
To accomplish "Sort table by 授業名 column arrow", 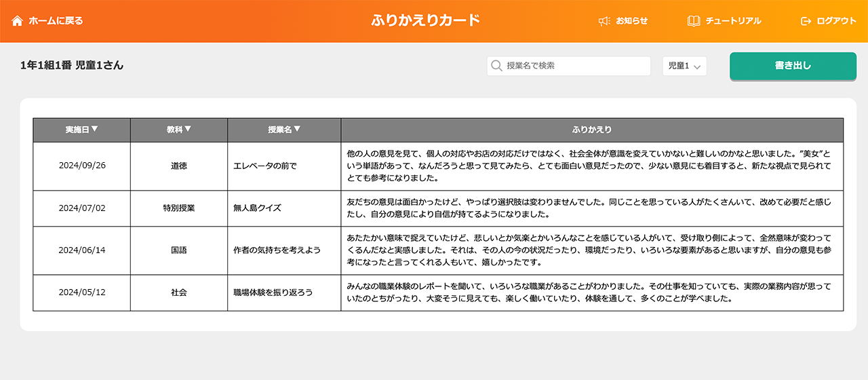I will pyautogui.click(x=297, y=129).
